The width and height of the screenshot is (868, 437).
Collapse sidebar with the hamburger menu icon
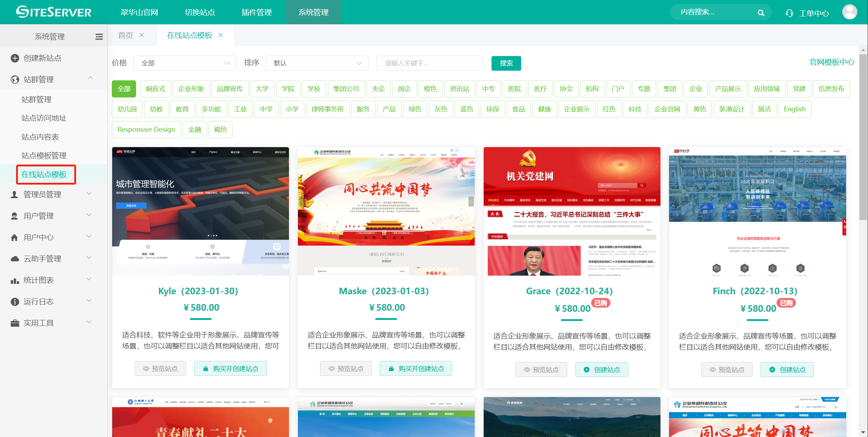pyautogui.click(x=99, y=36)
